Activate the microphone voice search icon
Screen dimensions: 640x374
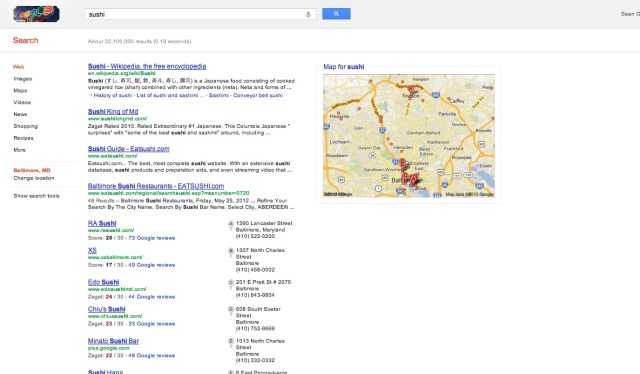tap(308, 14)
